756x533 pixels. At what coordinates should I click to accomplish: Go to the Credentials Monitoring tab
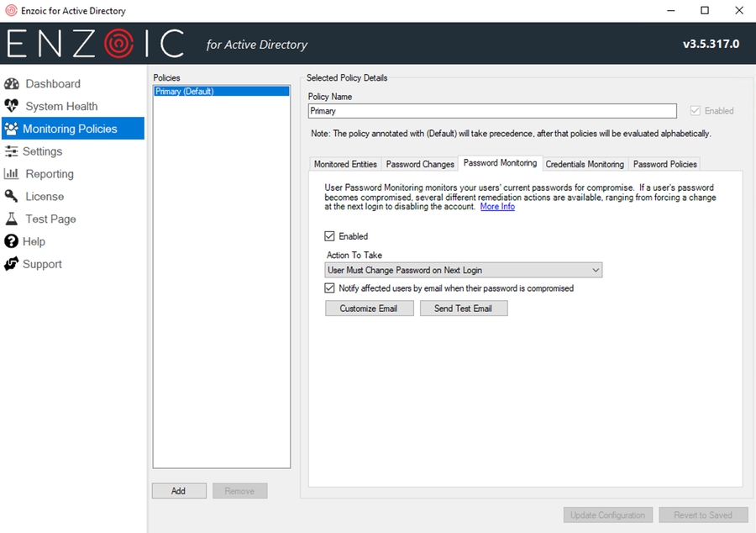585,164
